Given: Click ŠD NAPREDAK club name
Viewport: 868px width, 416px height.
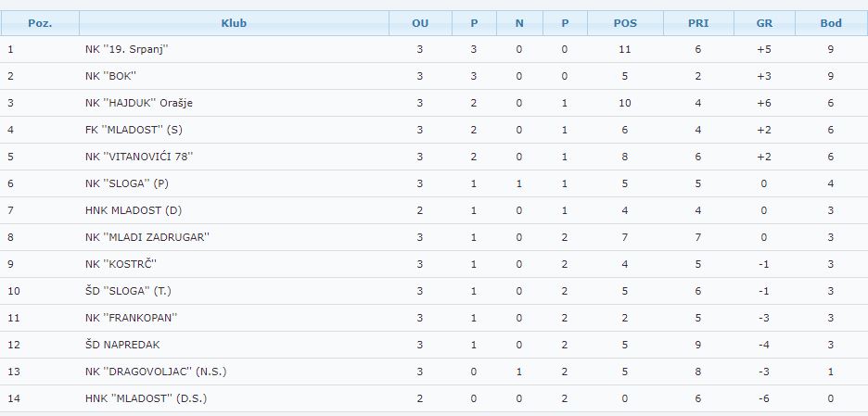Looking at the screenshot, I should [x=122, y=345].
